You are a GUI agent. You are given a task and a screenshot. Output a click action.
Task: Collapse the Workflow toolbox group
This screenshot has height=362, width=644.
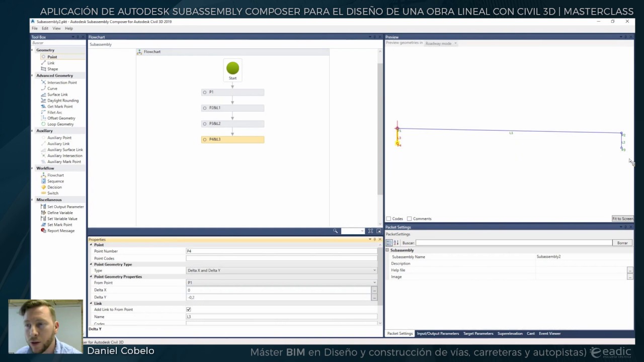(x=33, y=168)
